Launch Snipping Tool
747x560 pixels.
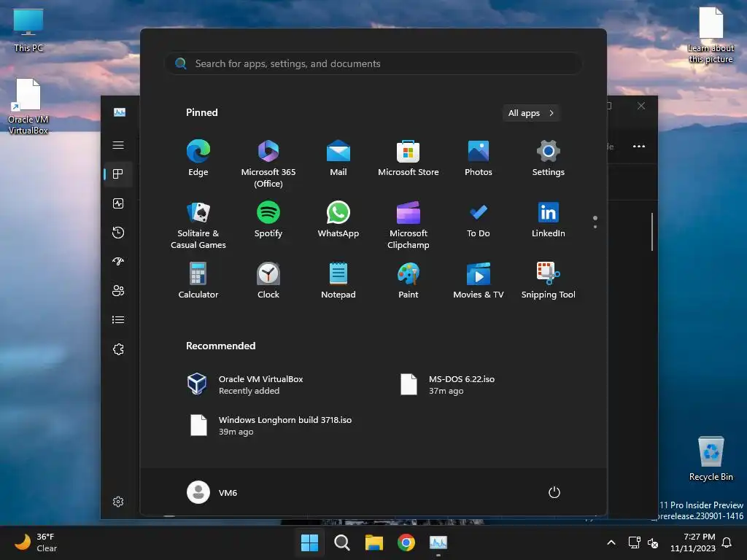click(549, 281)
